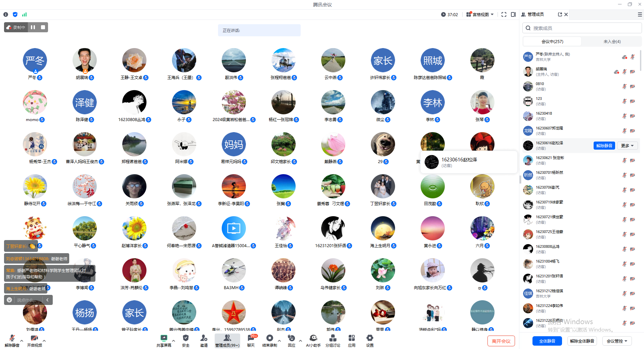
Task: Open the Security (安全) shield icon
Action: (185, 340)
